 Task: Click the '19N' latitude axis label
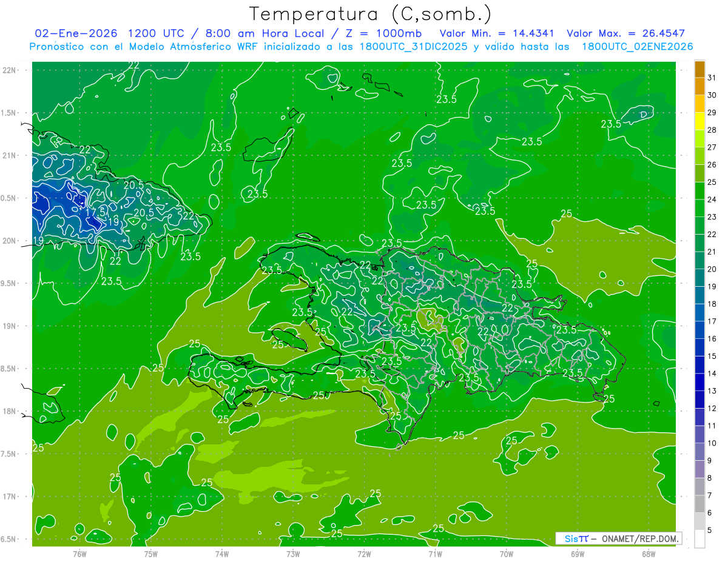pos(9,326)
